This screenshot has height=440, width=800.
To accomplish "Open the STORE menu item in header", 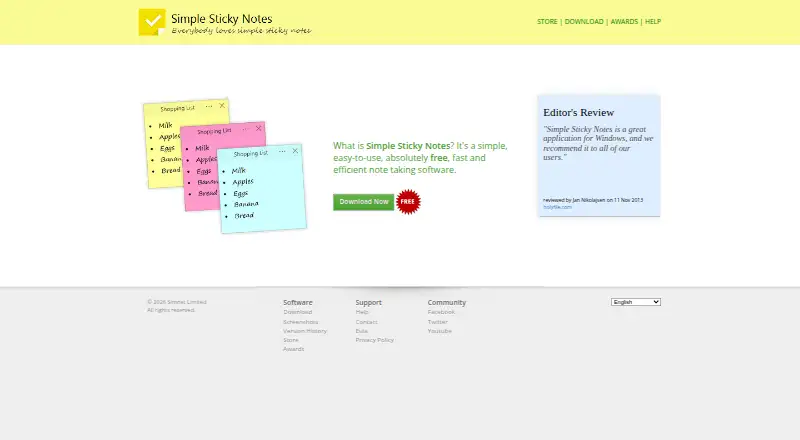I will pos(547,21).
